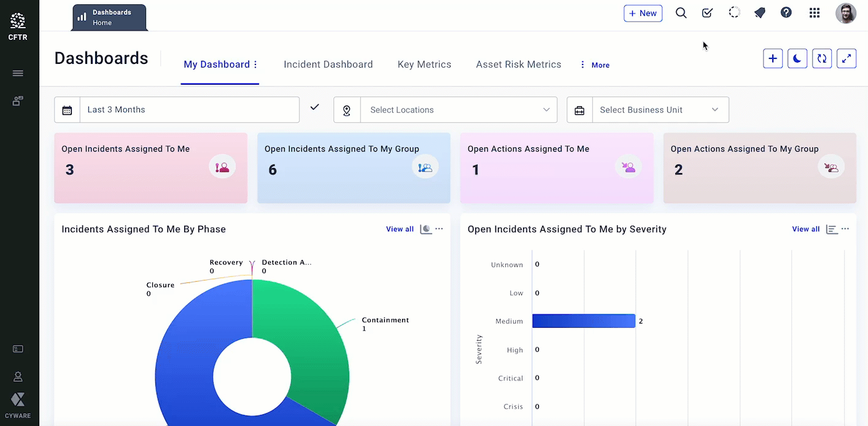Click the date filter apply checkmark
The image size is (868, 426).
pyautogui.click(x=315, y=107)
